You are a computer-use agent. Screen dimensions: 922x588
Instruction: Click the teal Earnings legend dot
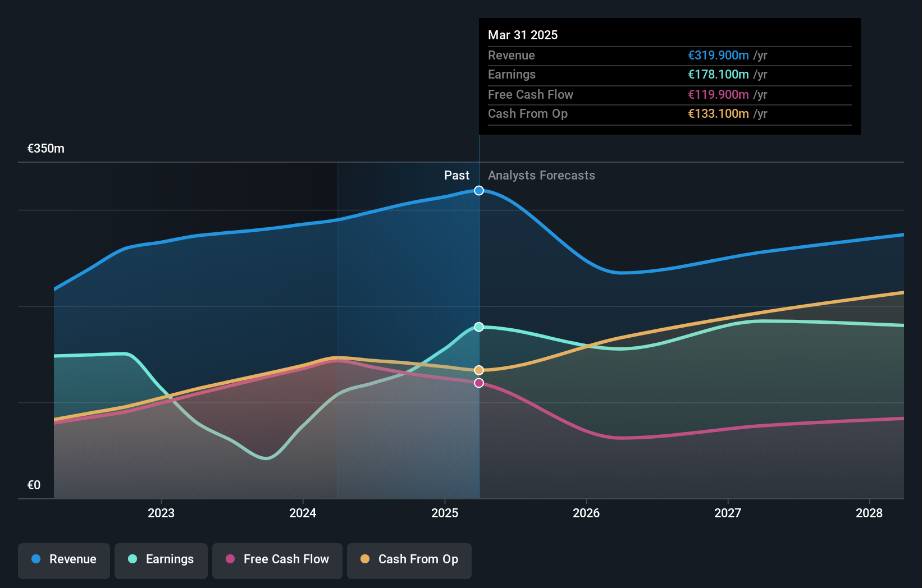coord(131,560)
